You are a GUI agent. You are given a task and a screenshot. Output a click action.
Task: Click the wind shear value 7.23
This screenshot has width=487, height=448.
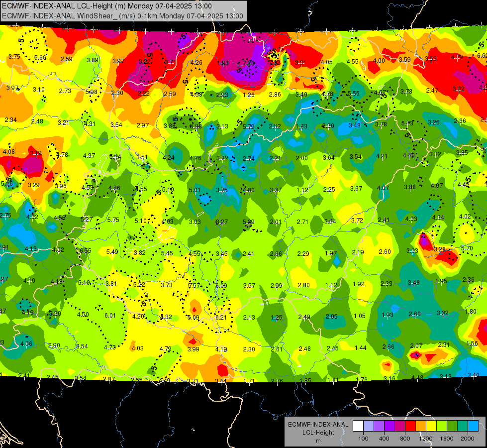coord(249,63)
